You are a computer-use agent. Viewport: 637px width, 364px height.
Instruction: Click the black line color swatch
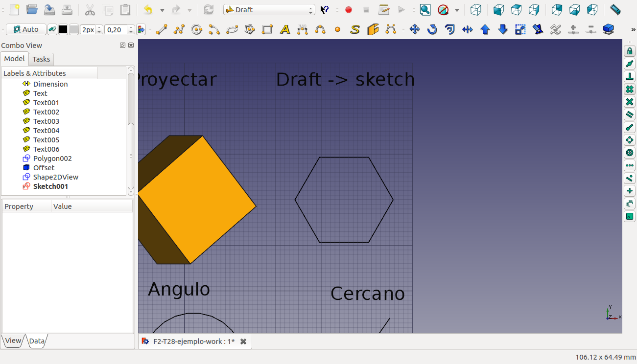click(x=63, y=30)
